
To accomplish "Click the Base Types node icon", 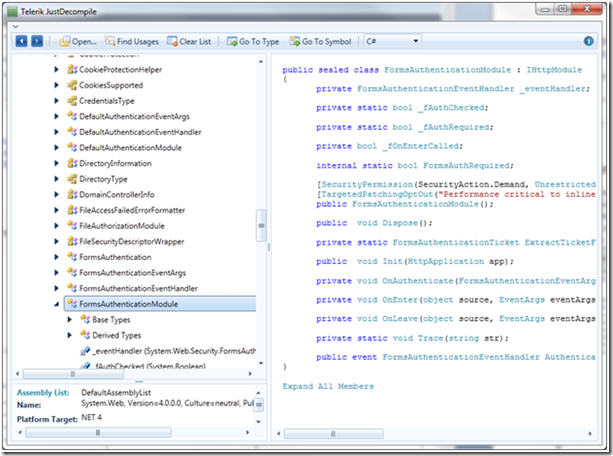I will pyautogui.click(x=85, y=320).
